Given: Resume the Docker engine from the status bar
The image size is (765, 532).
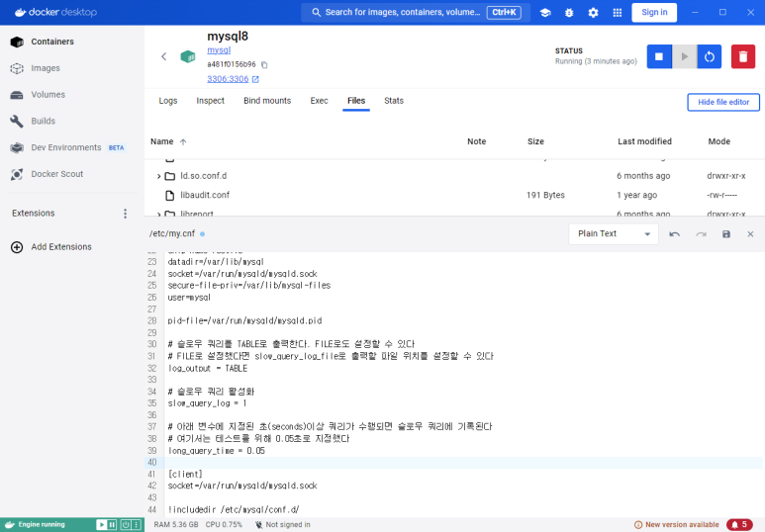Looking at the screenshot, I should click(x=101, y=525).
